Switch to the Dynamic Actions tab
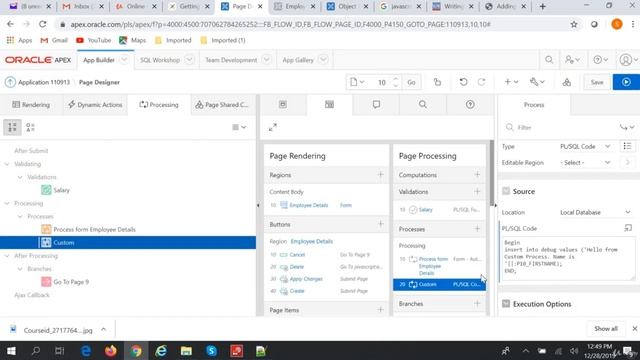The height and width of the screenshot is (360, 640). coord(95,104)
